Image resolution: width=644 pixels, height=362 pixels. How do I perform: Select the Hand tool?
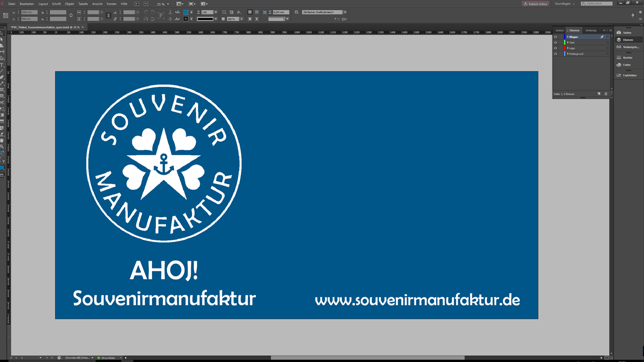point(3,140)
